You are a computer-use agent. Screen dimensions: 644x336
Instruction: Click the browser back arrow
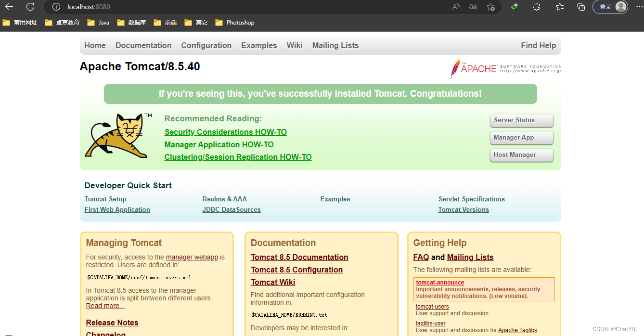9,7
